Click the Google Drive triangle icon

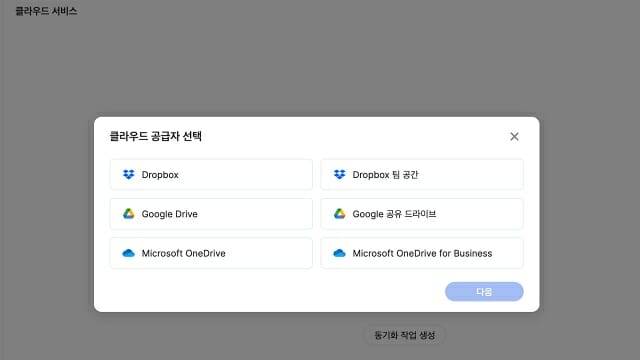click(129, 213)
